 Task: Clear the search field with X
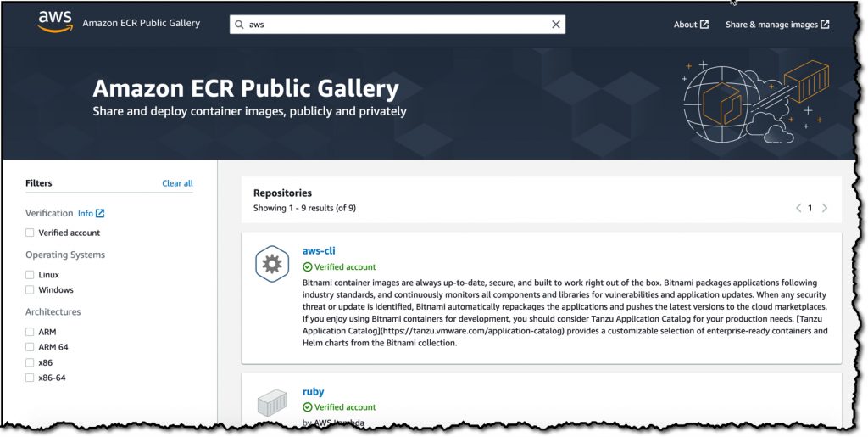pyautogui.click(x=556, y=25)
